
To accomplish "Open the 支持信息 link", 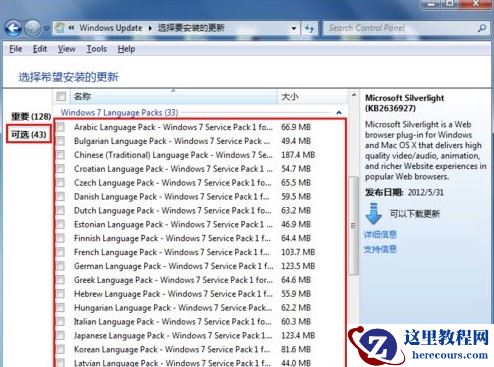I will pyautogui.click(x=380, y=249).
